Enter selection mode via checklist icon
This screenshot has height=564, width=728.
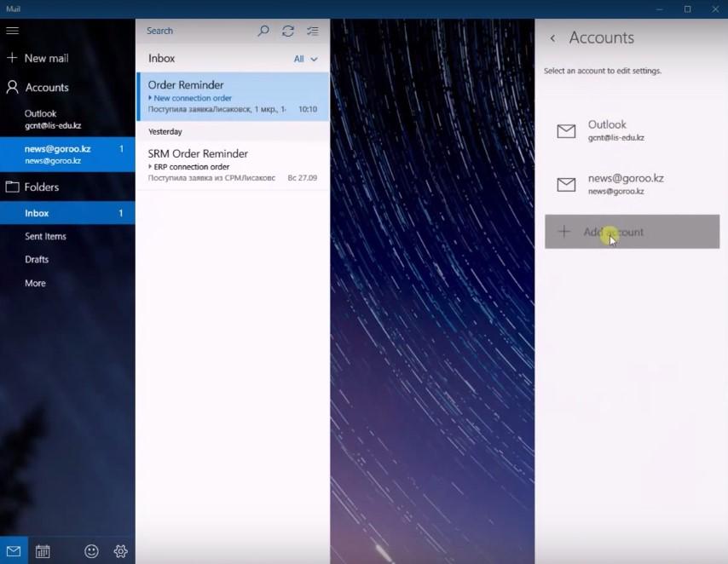[x=313, y=31]
